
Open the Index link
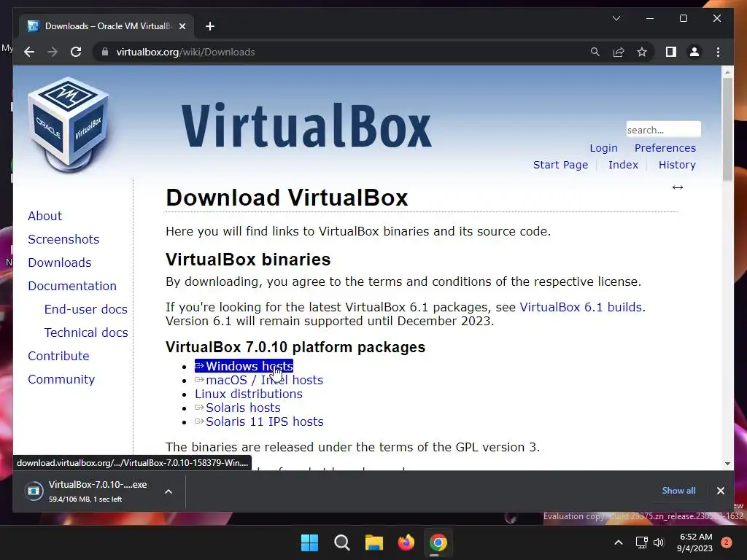[x=623, y=165]
